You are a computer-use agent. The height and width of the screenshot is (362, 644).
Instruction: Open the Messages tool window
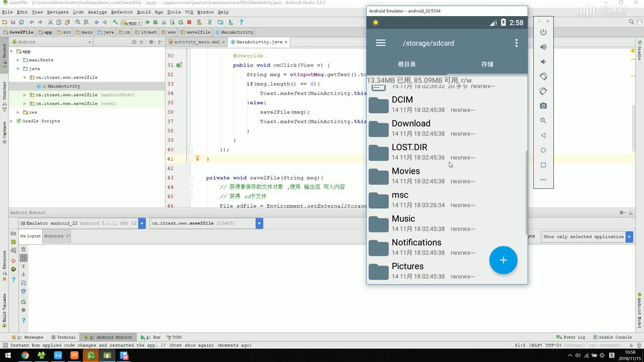click(x=27, y=337)
